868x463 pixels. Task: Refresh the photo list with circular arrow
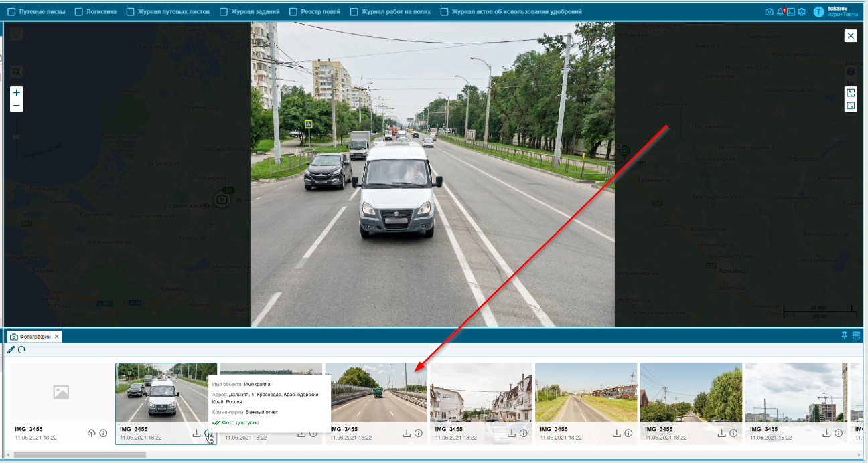coord(21,349)
